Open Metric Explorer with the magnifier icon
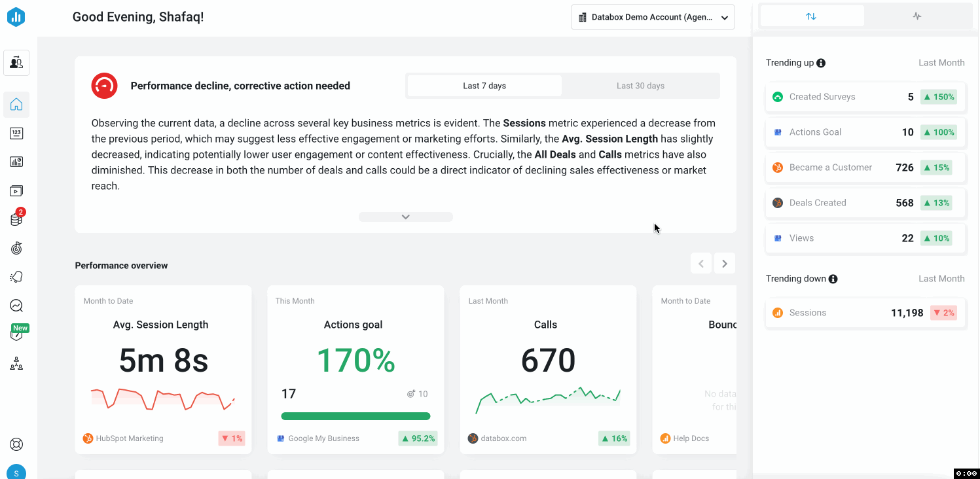The width and height of the screenshot is (980, 479). tap(16, 306)
